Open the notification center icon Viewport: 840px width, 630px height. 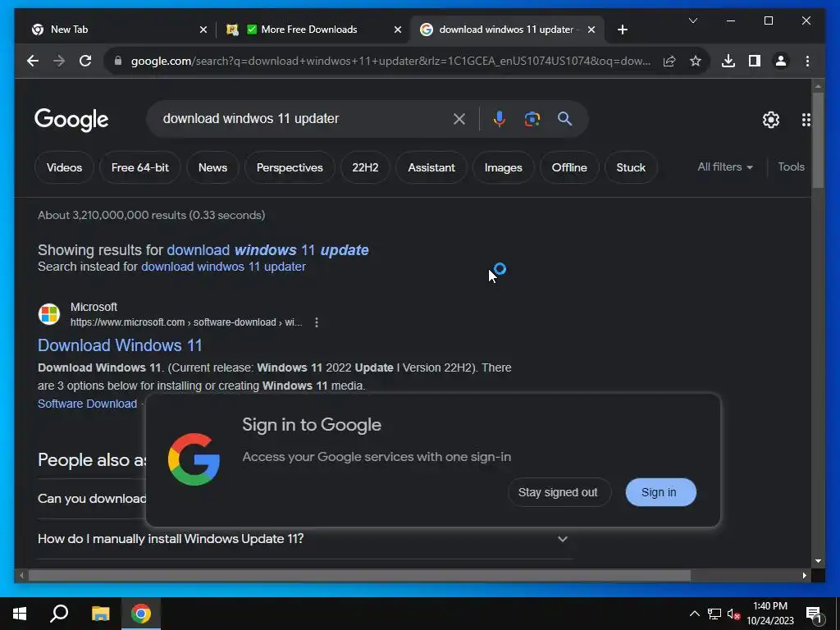814,614
